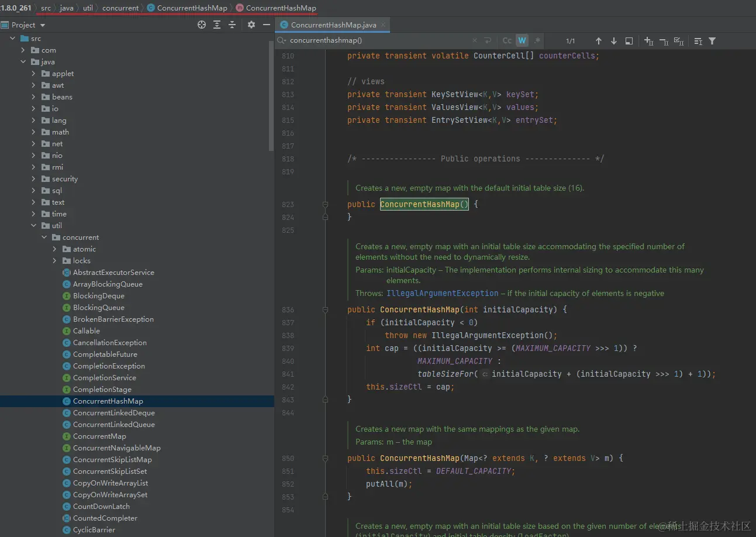
Task: Toggle Regex option in find bar
Action: [537, 41]
